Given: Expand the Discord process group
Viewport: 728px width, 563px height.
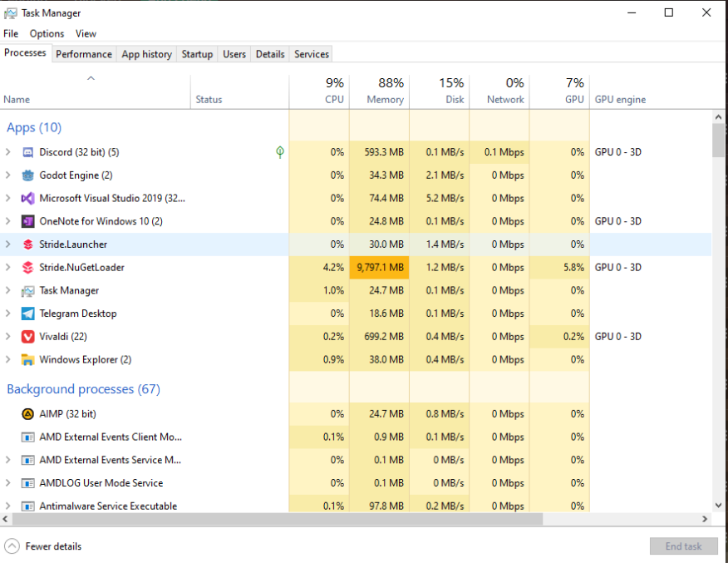Looking at the screenshot, I should pyautogui.click(x=7, y=152).
